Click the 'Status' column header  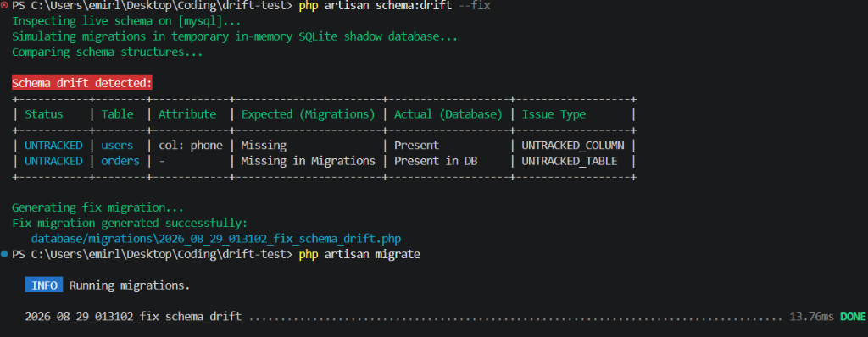coord(44,114)
